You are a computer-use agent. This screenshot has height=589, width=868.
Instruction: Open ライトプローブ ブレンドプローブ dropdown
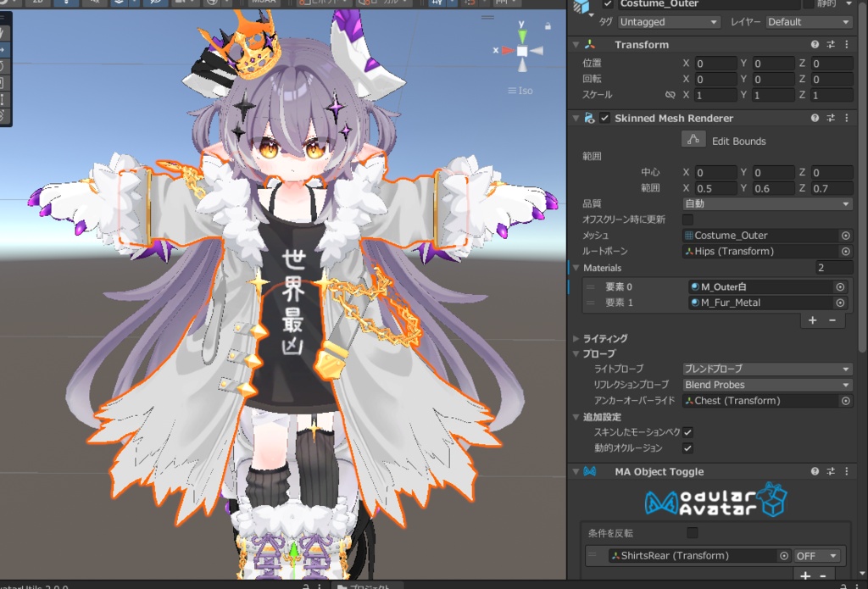[767, 369]
